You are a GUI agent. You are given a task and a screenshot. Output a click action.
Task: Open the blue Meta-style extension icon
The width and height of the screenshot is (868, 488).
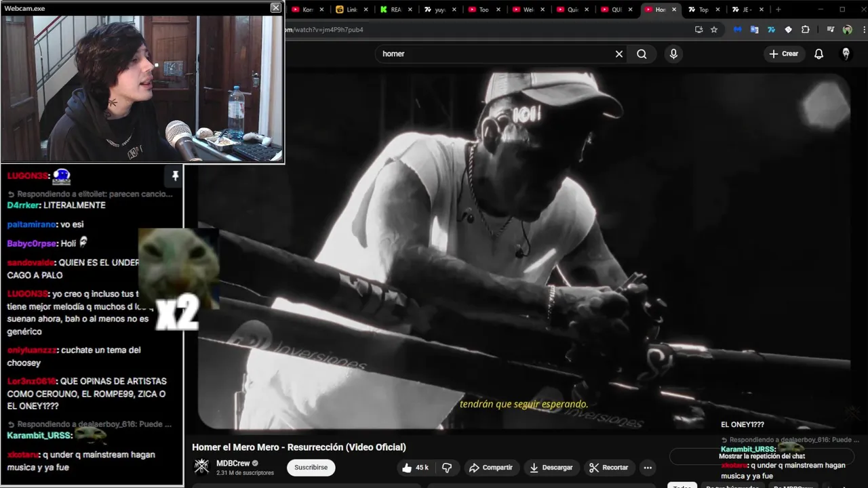tap(738, 30)
